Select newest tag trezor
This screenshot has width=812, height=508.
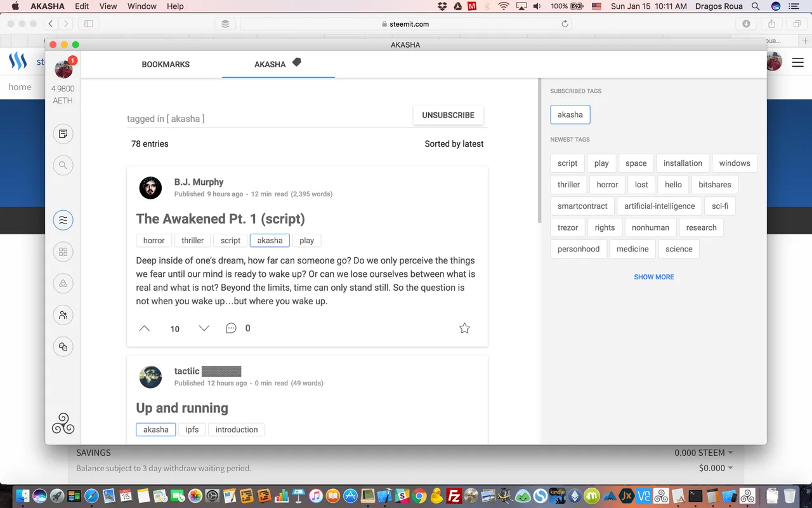[x=568, y=228]
